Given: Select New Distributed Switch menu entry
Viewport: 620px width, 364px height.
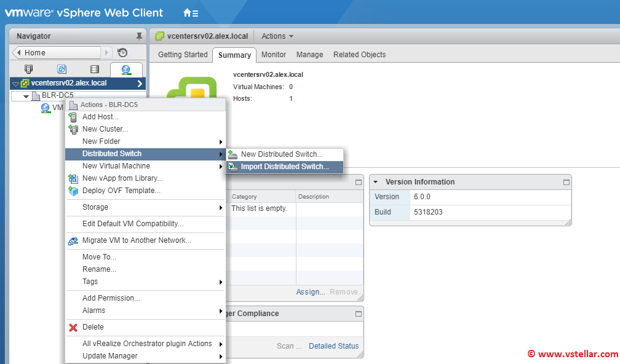Looking at the screenshot, I should click(x=281, y=154).
